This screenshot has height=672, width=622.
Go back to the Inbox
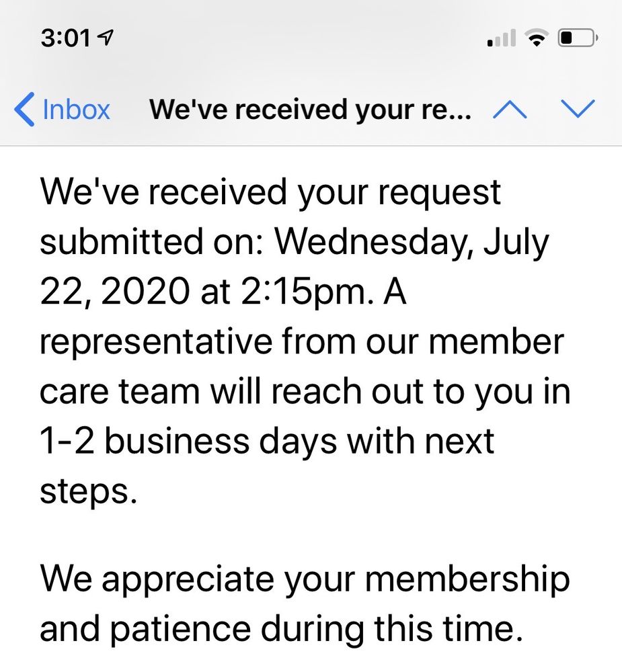pos(75,110)
